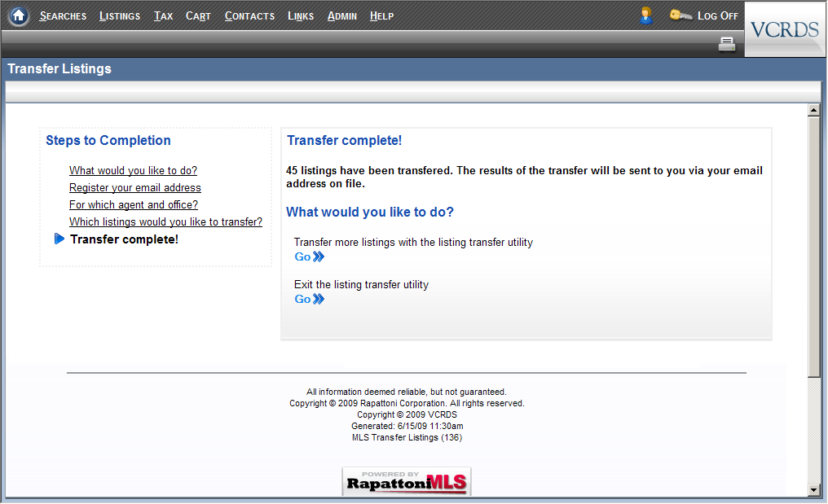
Task: Click the 'Steps to Completion' heading
Action: point(108,140)
